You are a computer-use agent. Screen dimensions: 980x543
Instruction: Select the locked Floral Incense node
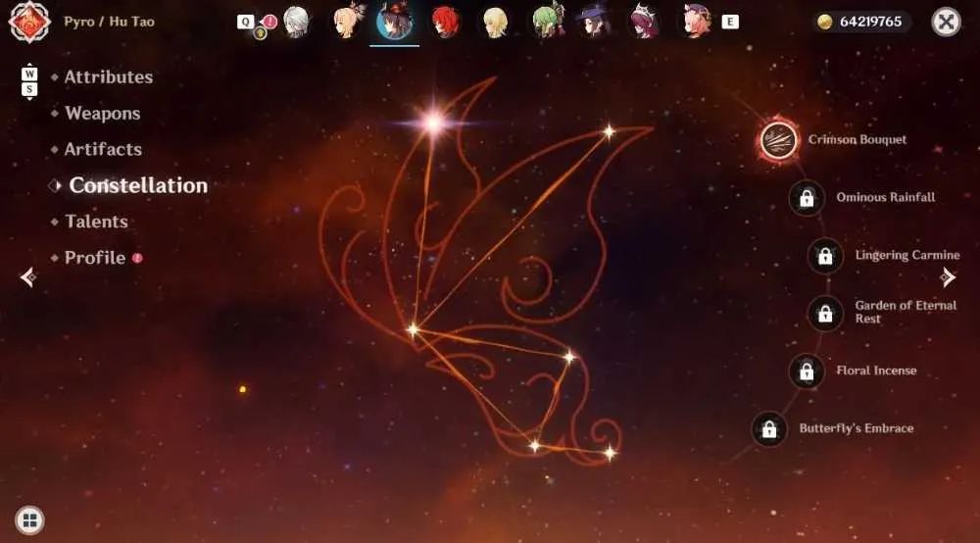[807, 371]
